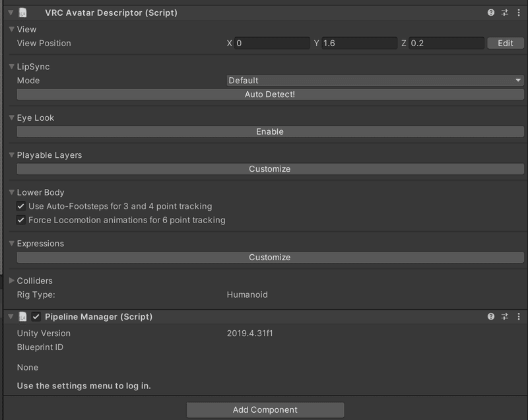The width and height of the screenshot is (528, 420).
Task: Collapse the Pipeline Manager component
Action: [x=11, y=316]
